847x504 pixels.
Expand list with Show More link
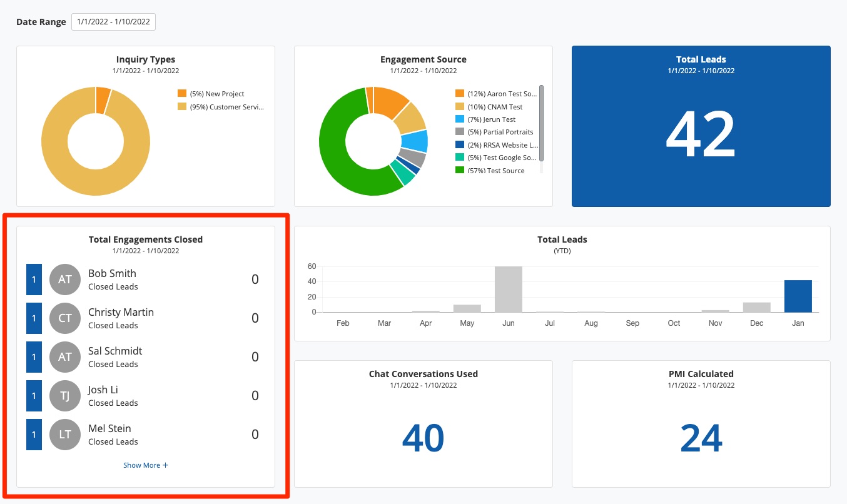146,465
